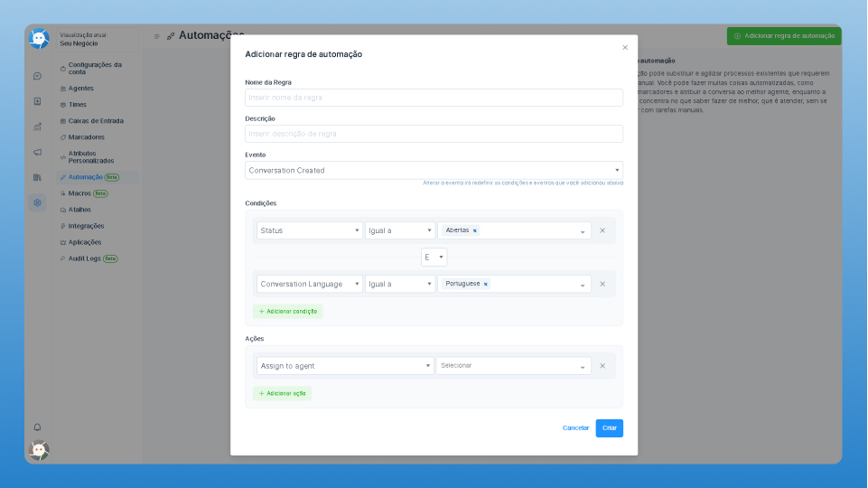Open Conversations from the left icon bar
This screenshot has height=488, width=868.
click(x=37, y=76)
